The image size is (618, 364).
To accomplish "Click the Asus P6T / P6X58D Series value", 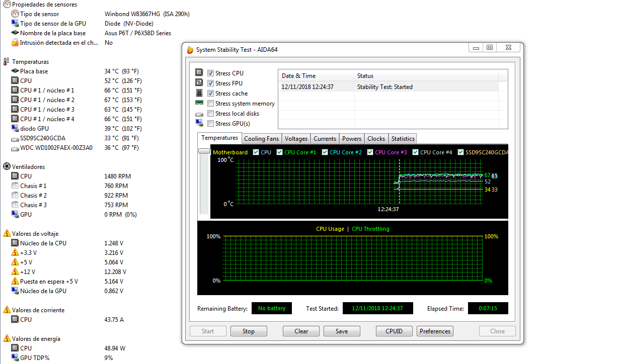I will click(x=138, y=33).
